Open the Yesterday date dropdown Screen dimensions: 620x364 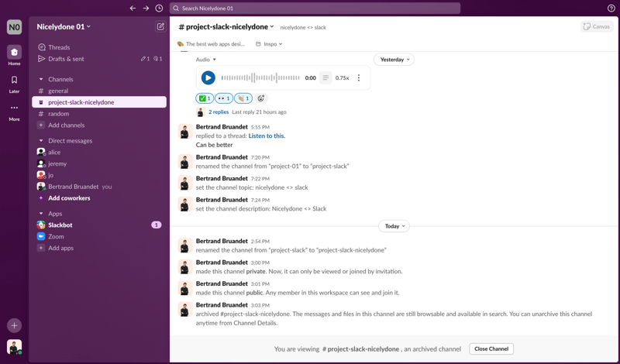click(x=394, y=60)
